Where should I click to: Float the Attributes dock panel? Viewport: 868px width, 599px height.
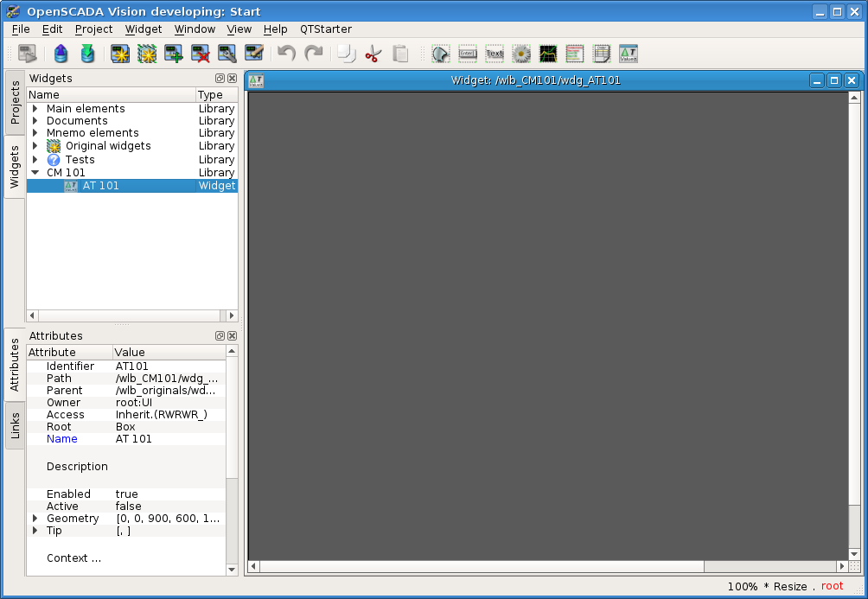(220, 335)
